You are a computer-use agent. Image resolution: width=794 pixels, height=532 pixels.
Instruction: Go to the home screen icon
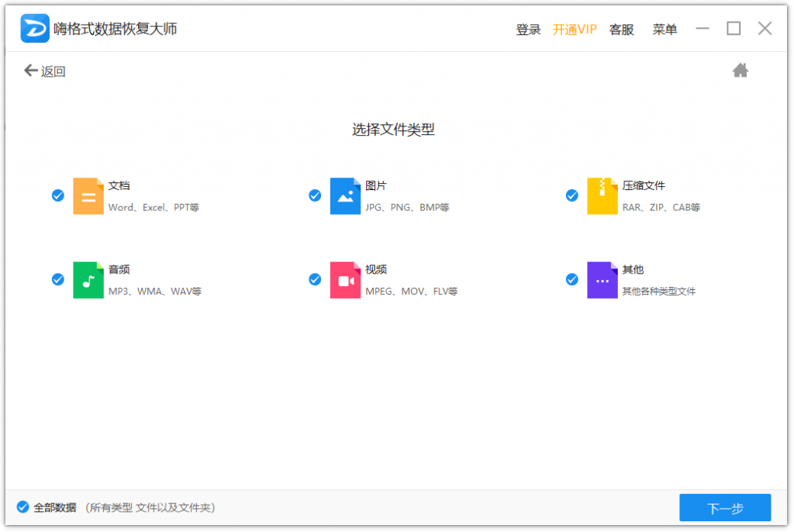pos(740,71)
